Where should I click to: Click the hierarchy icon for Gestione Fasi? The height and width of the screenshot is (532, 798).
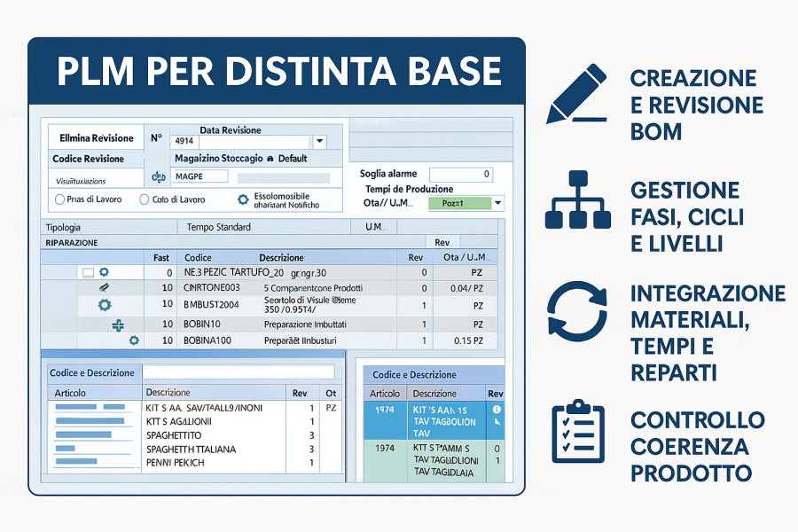coord(578,200)
